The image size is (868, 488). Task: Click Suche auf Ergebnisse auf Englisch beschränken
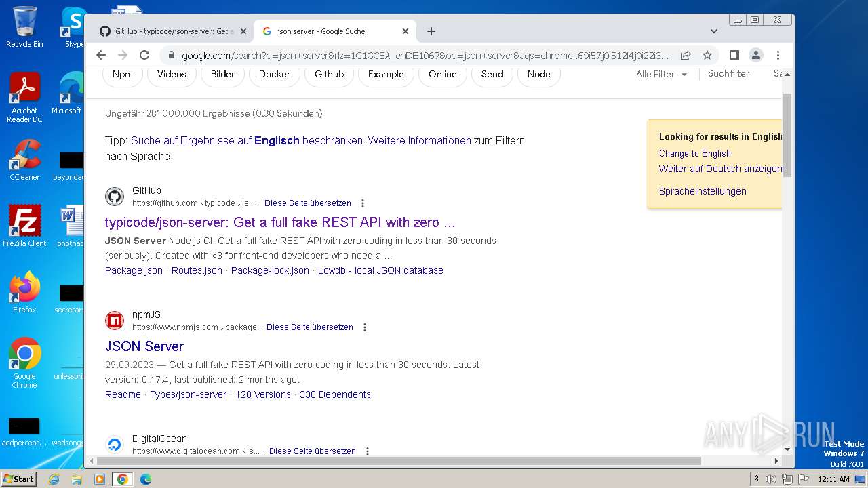coord(248,141)
